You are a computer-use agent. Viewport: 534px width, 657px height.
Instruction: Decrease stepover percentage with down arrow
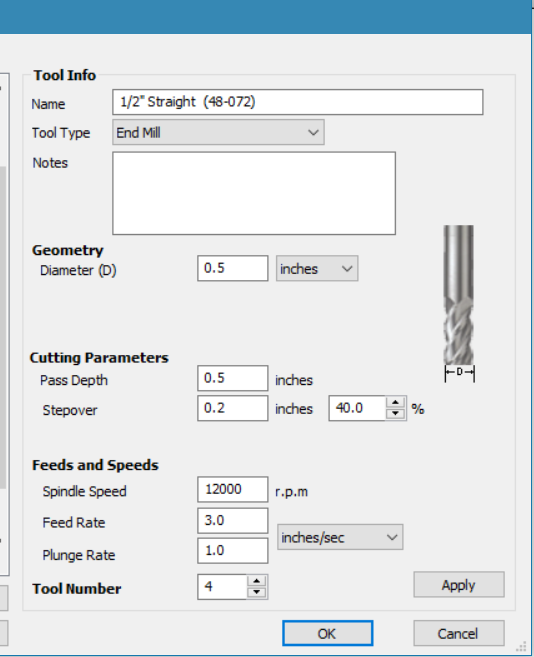(x=395, y=414)
